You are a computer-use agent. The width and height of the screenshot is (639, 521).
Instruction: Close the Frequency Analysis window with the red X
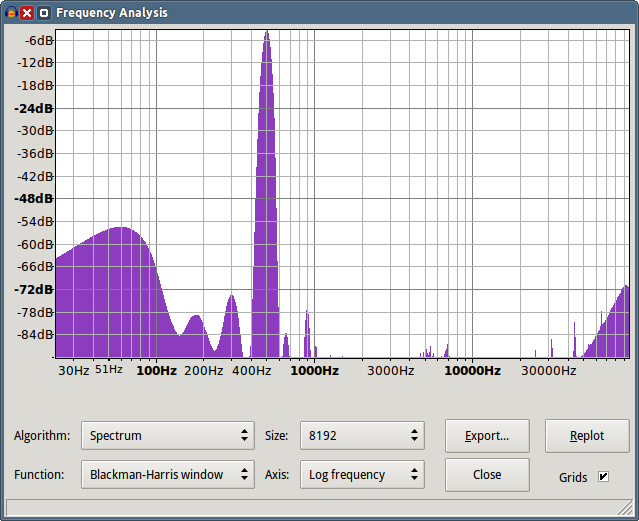(27, 13)
